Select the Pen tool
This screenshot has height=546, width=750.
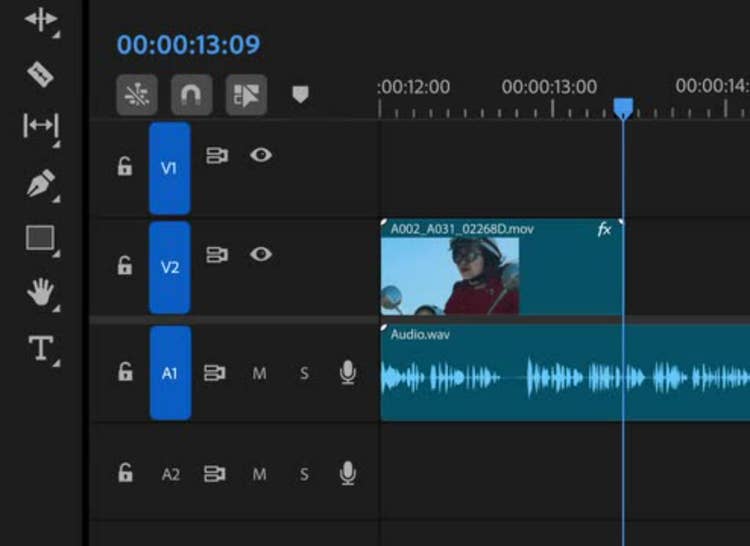tap(41, 184)
